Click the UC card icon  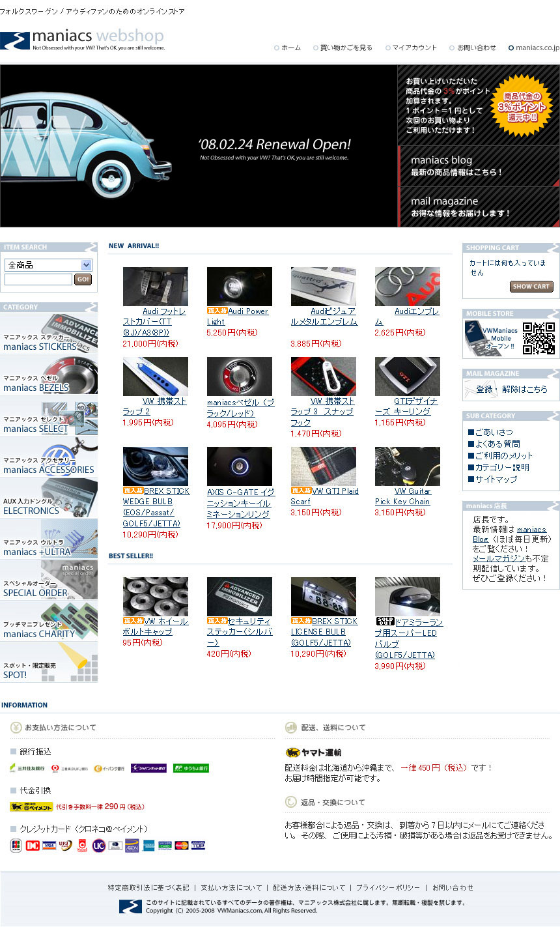pyautogui.click(x=98, y=846)
